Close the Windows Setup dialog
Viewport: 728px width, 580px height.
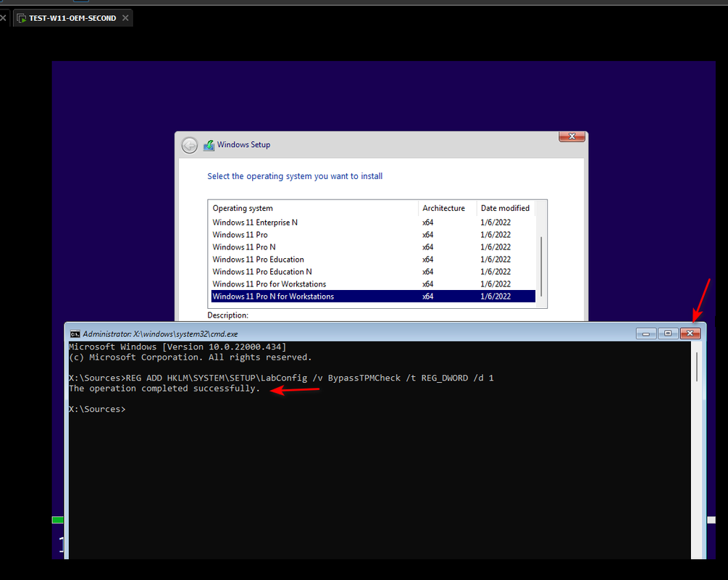[572, 136]
